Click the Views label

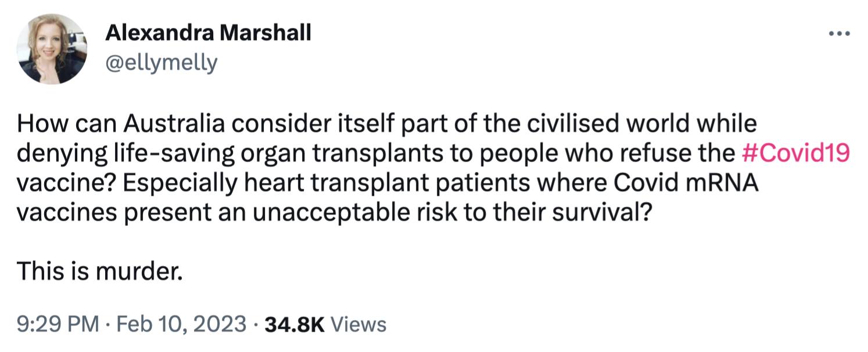(x=358, y=324)
